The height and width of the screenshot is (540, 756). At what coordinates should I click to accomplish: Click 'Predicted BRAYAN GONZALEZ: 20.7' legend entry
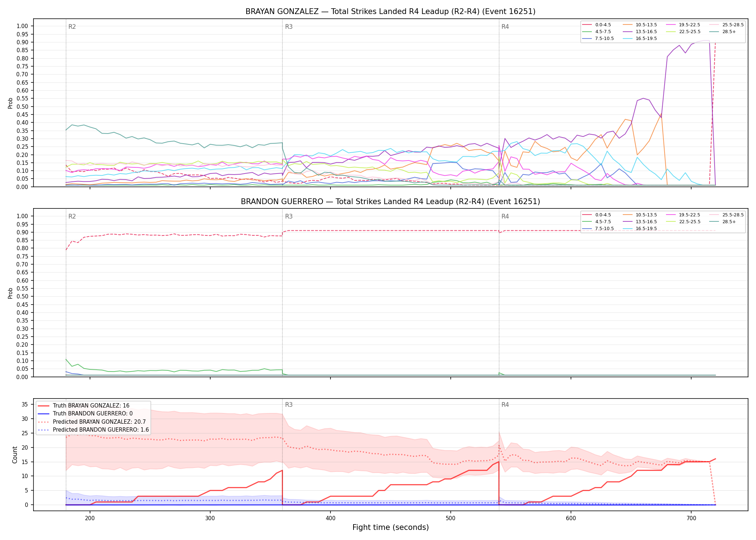tap(92, 422)
